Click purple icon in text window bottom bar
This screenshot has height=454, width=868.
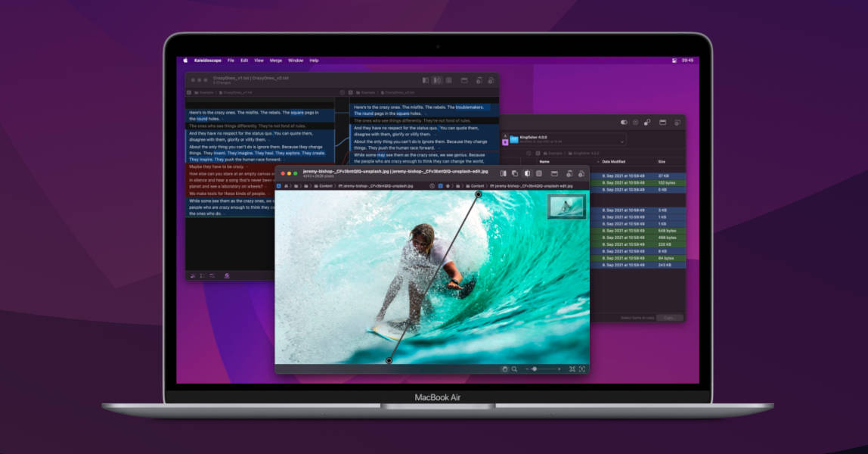click(x=226, y=275)
